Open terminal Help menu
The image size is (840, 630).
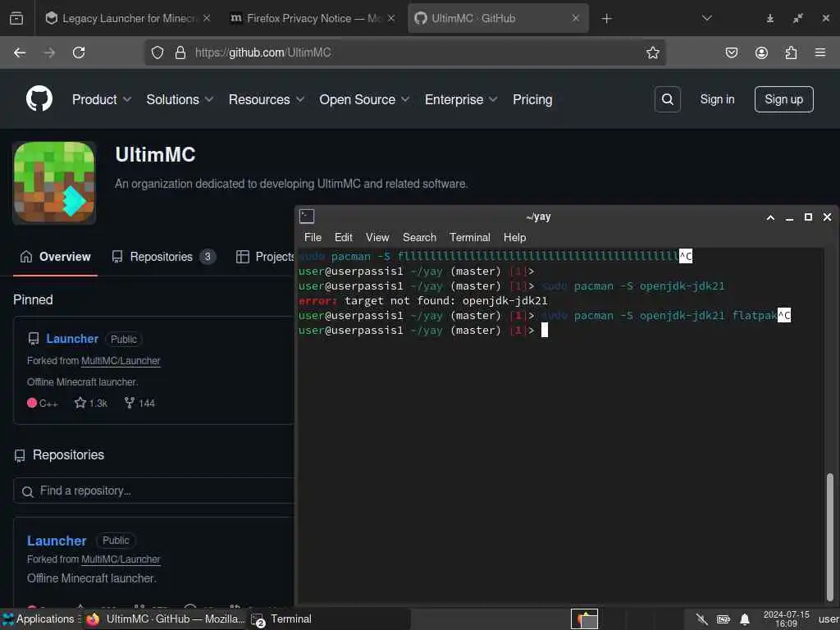tap(514, 237)
